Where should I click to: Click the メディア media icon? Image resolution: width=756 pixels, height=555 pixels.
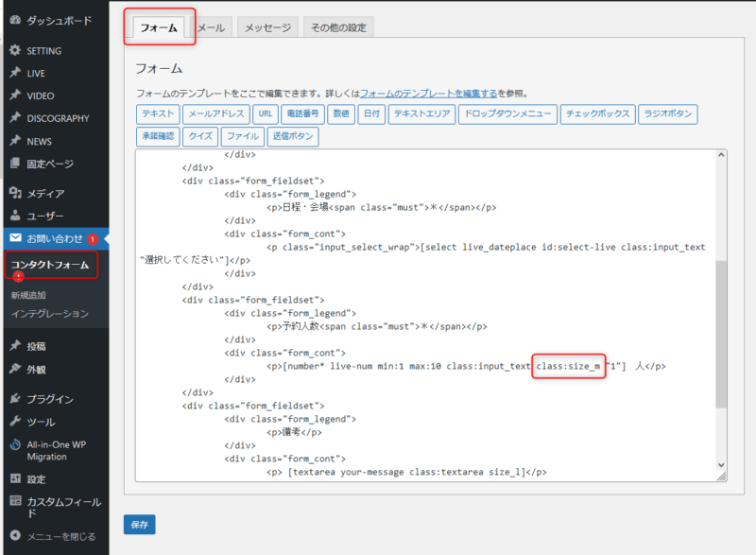(15, 194)
